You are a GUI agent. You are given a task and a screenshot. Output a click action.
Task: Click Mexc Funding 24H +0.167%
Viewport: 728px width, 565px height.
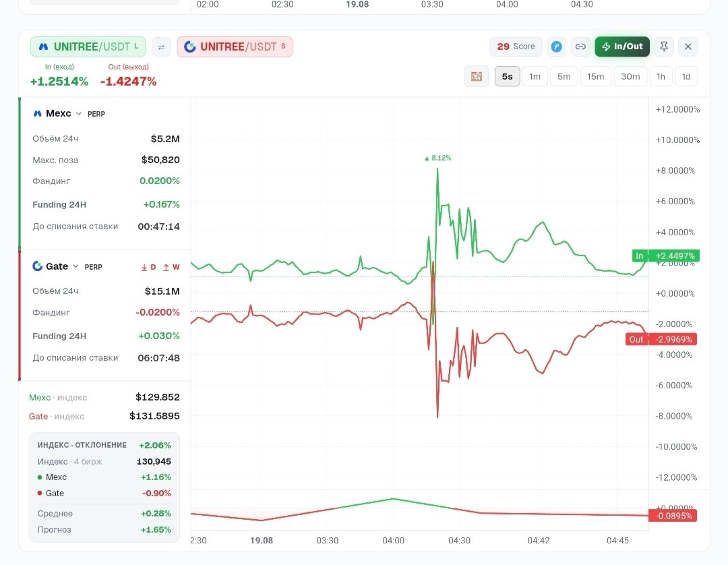click(162, 204)
